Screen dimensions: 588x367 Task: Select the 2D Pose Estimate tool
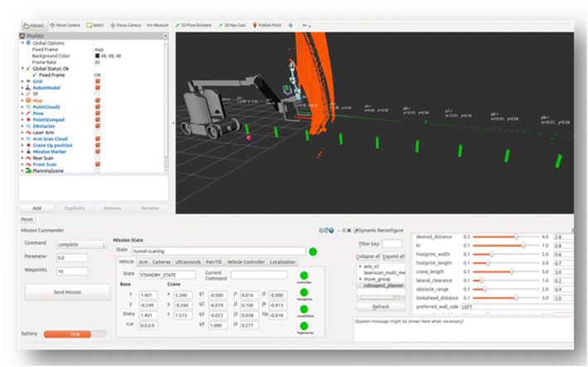pyautogui.click(x=194, y=27)
